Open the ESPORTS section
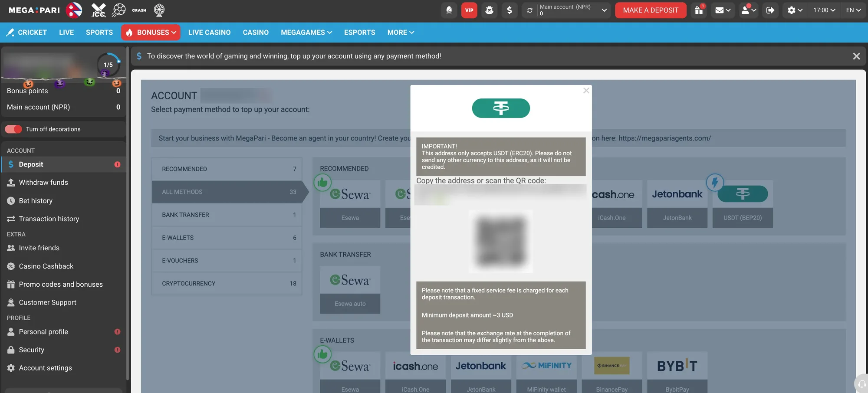The image size is (868, 393). [x=359, y=33]
